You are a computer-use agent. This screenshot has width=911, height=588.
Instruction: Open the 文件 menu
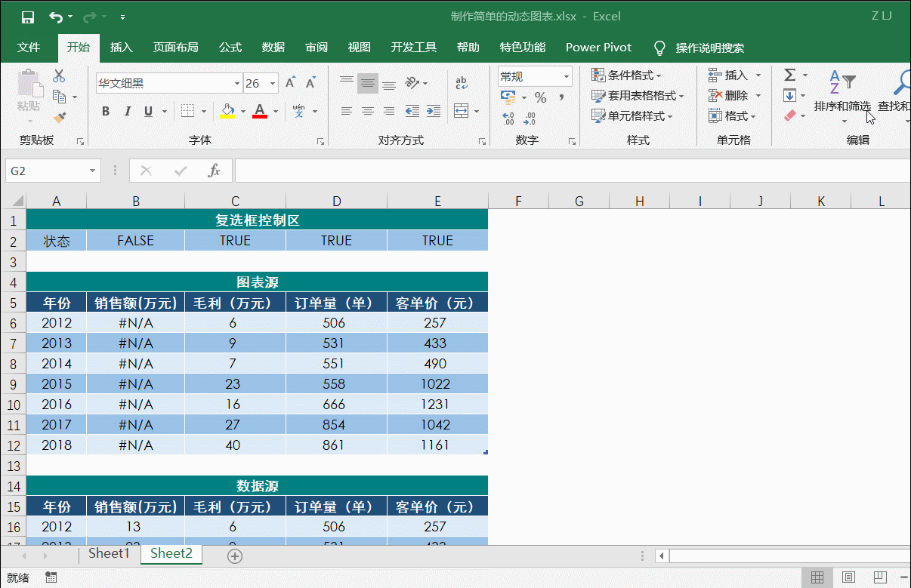29,48
